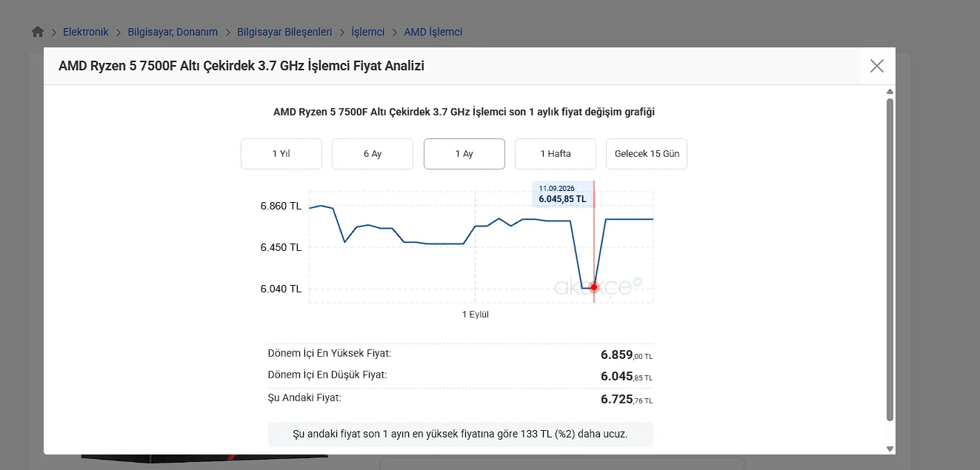Click the 6.450 TL axis label
This screenshot has width=980, height=470.
tap(281, 247)
